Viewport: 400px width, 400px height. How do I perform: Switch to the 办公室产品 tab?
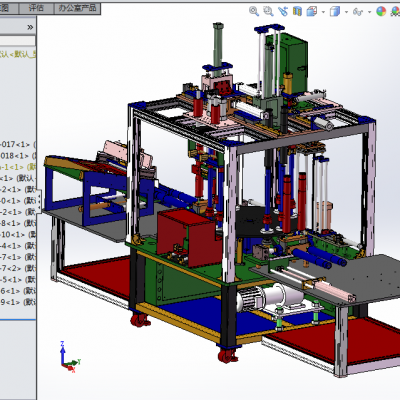click(x=77, y=8)
